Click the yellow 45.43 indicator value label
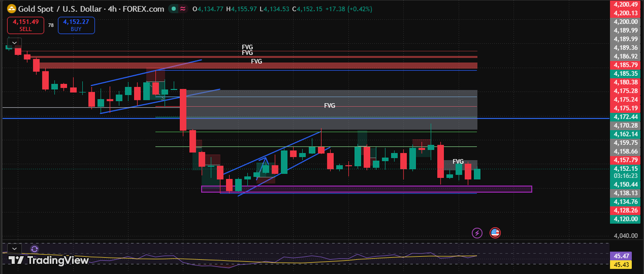Image resolution: width=644 pixels, height=274 pixels. tap(620, 265)
